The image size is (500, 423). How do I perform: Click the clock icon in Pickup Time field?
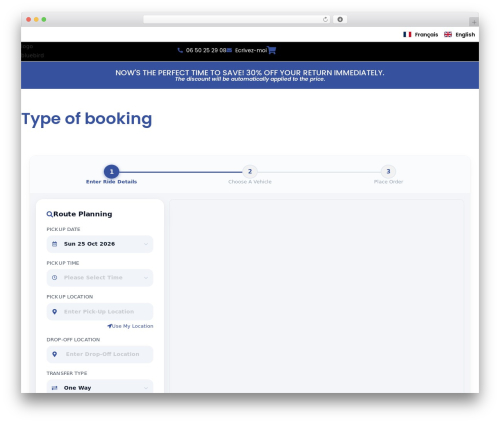[55, 278]
